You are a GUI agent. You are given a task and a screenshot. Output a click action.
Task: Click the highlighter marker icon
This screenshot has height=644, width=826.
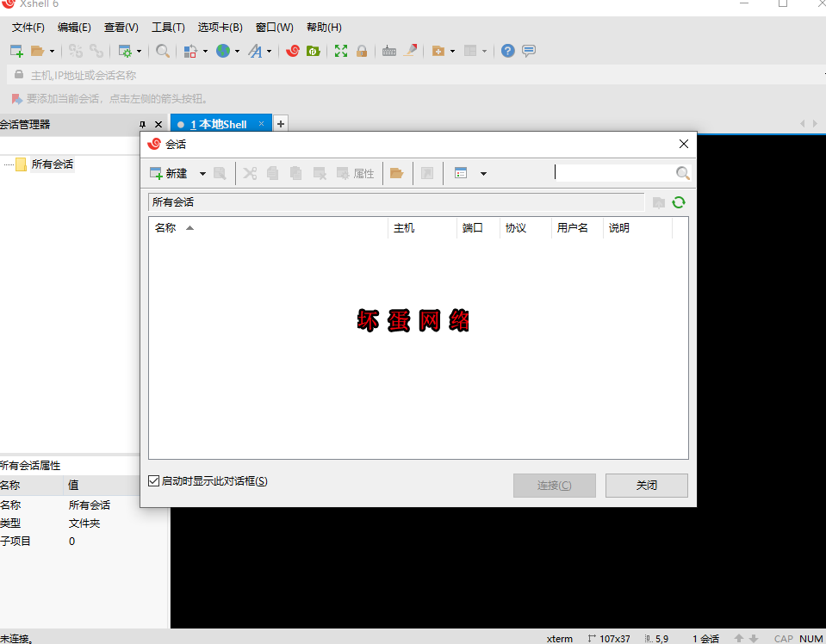(x=410, y=51)
